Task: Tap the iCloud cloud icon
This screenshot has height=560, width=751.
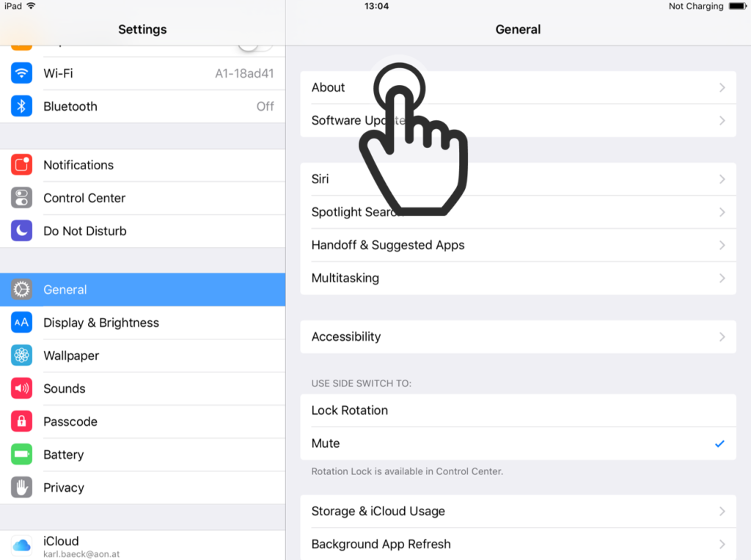Action: (21, 545)
